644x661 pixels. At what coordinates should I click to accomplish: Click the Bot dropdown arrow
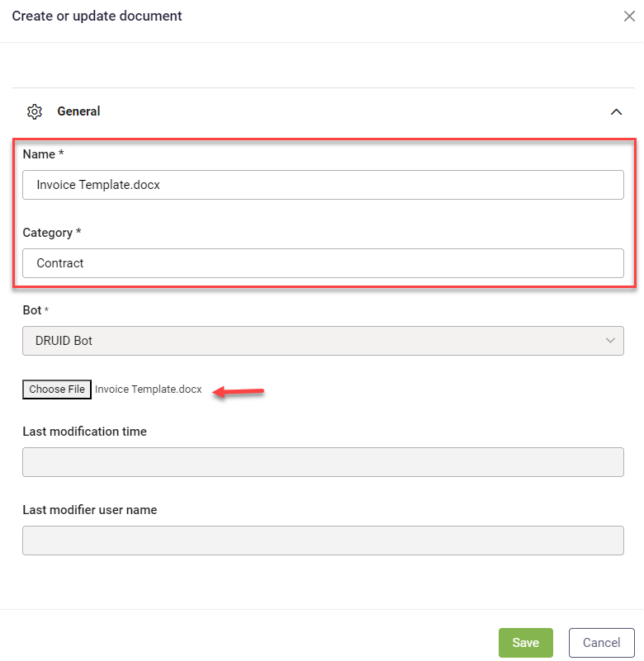(x=610, y=341)
